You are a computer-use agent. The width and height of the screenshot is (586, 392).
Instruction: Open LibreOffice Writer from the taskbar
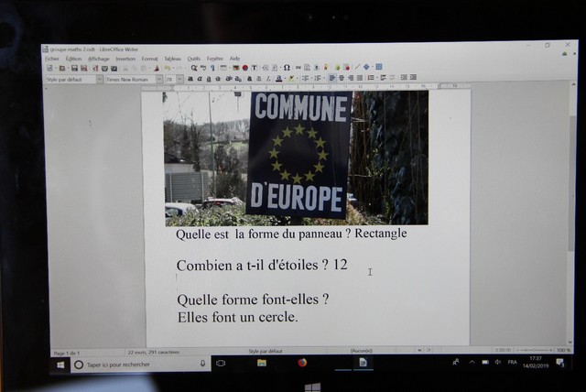[x=362, y=364]
